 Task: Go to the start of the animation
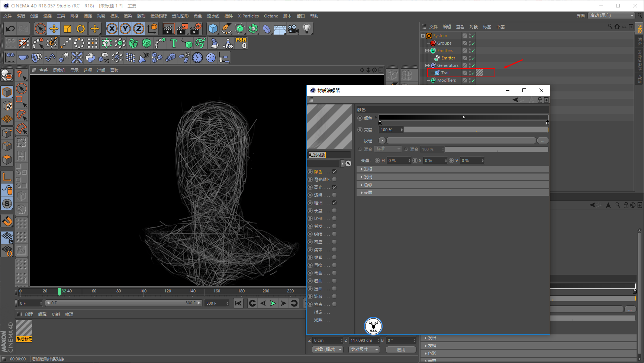[x=238, y=304]
